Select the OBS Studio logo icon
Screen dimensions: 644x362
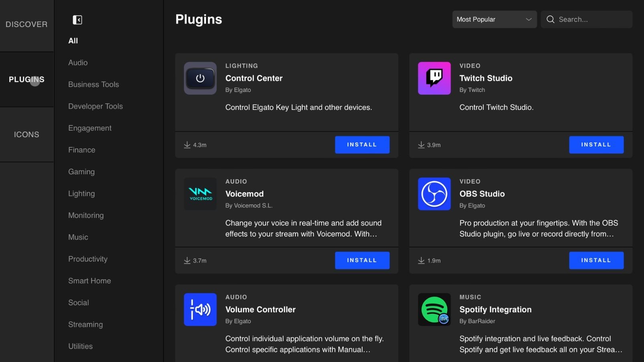pyautogui.click(x=434, y=194)
